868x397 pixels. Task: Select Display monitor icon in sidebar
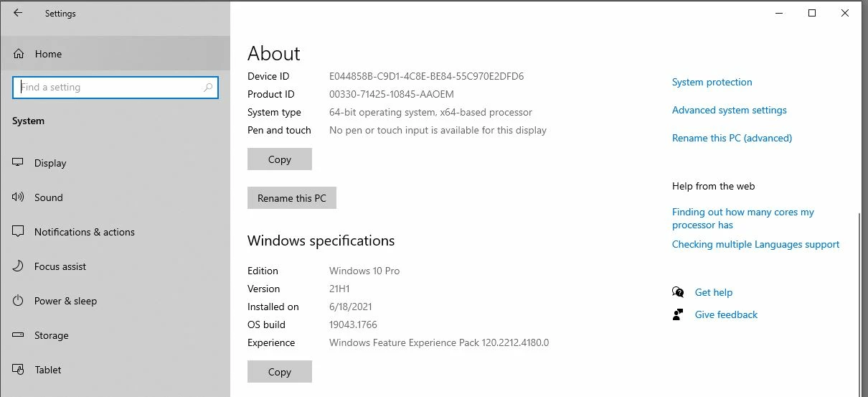[x=19, y=163]
